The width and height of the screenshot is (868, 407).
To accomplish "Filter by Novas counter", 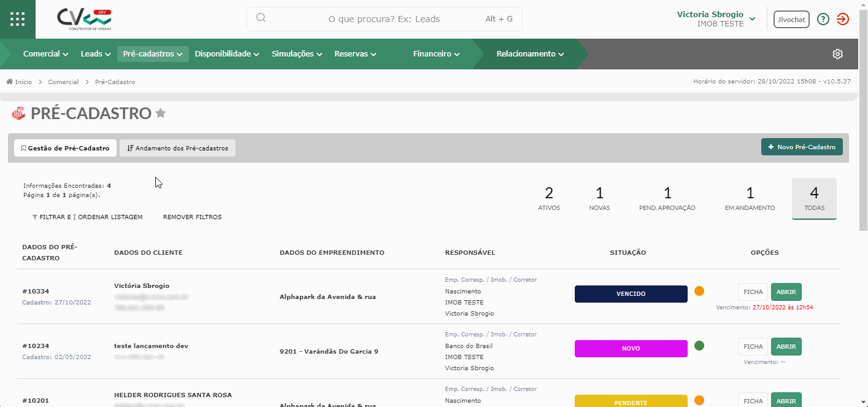I will [x=599, y=199].
